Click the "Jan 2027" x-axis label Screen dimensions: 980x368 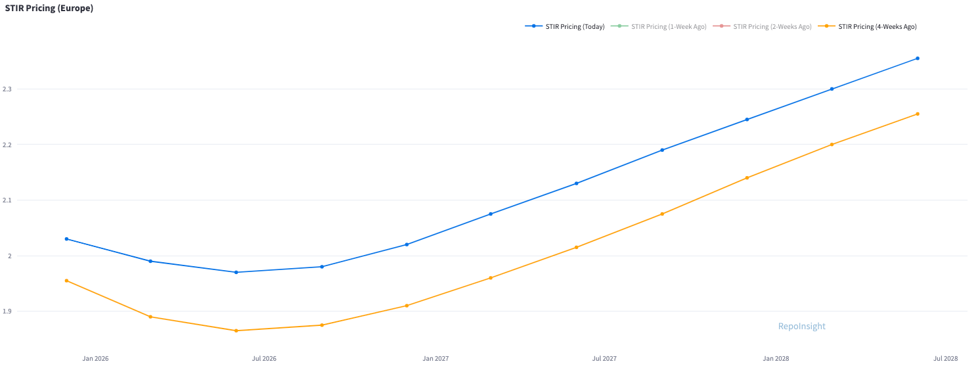click(435, 359)
